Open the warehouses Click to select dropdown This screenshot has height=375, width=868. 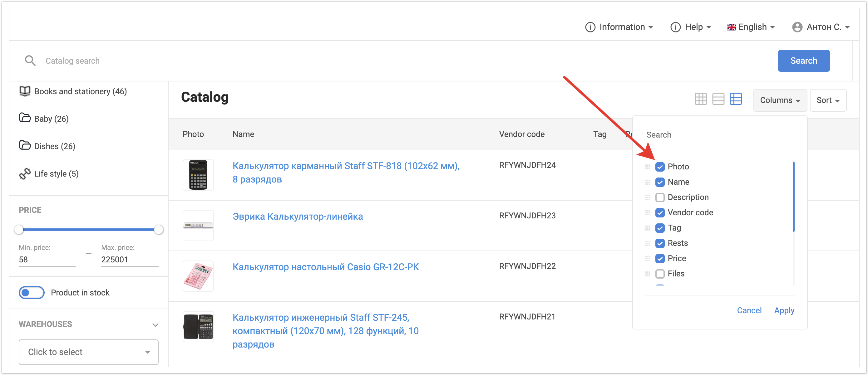pyautogui.click(x=88, y=352)
